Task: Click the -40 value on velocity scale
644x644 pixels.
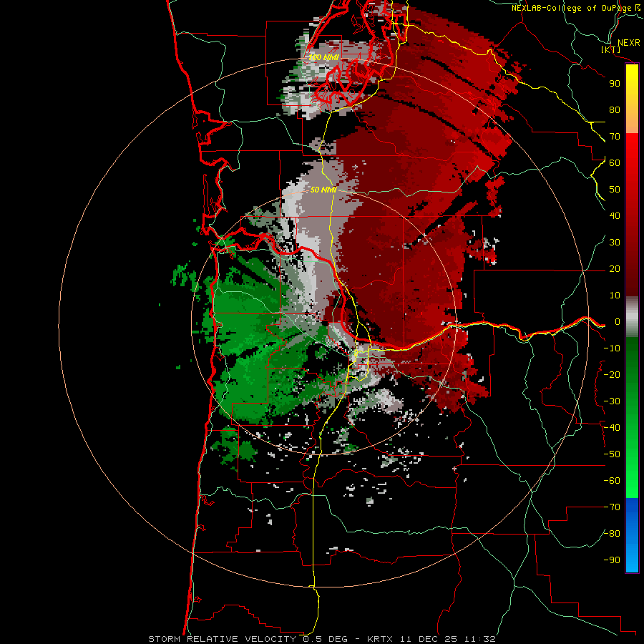Action: click(x=612, y=428)
